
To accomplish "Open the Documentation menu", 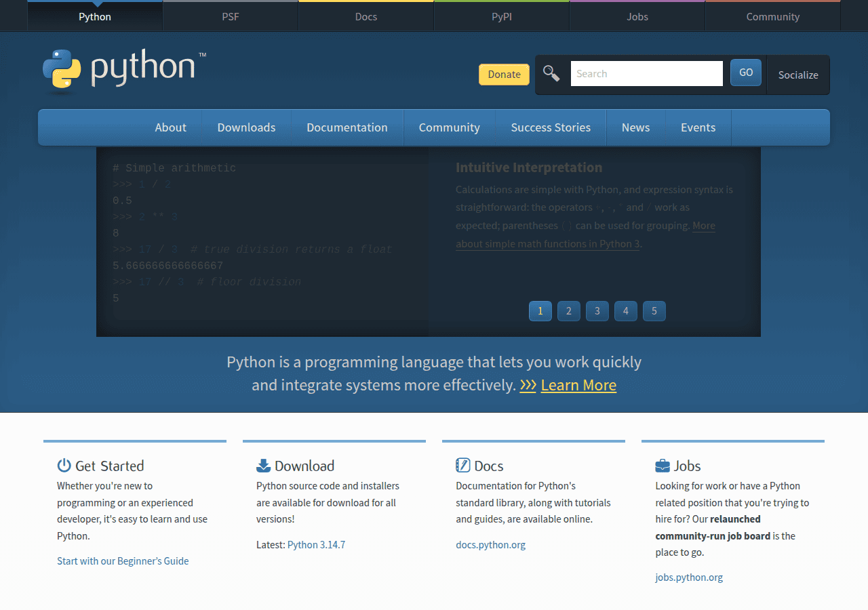I will coord(347,127).
